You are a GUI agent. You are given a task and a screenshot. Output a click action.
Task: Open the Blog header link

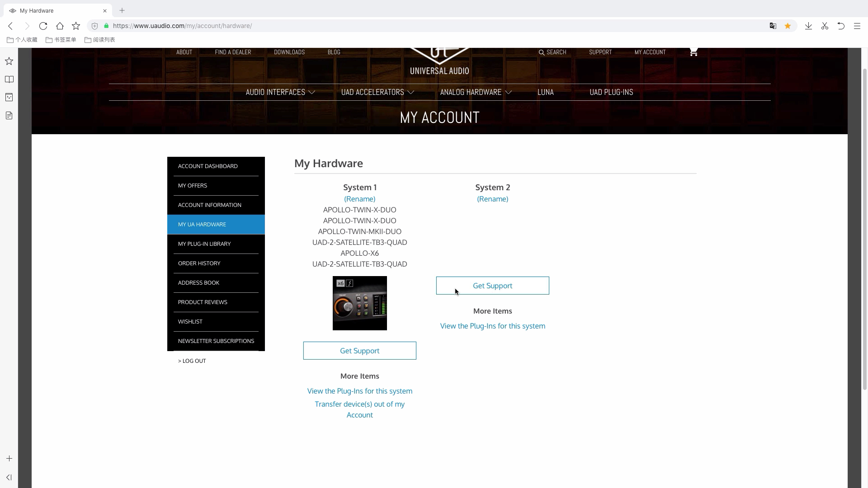[334, 52]
